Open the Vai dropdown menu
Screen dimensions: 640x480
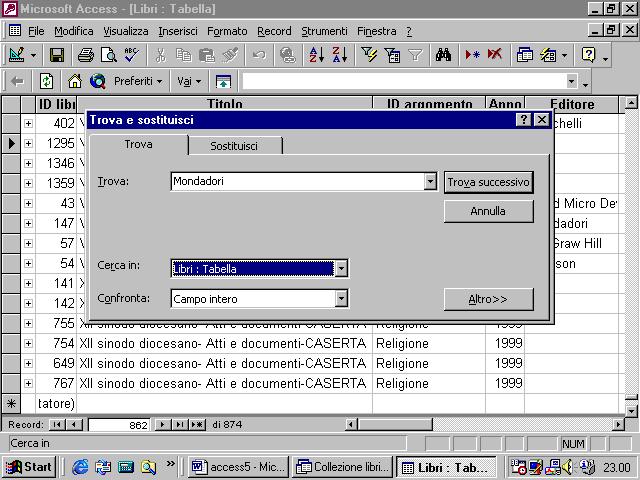pyautogui.click(x=189, y=81)
